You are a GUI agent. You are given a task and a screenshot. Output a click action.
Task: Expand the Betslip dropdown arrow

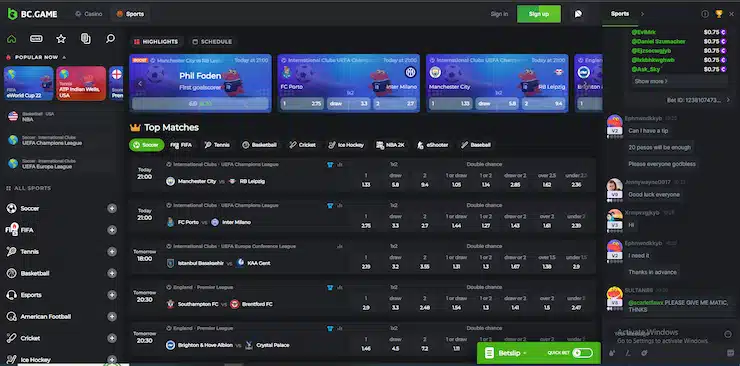click(x=524, y=353)
